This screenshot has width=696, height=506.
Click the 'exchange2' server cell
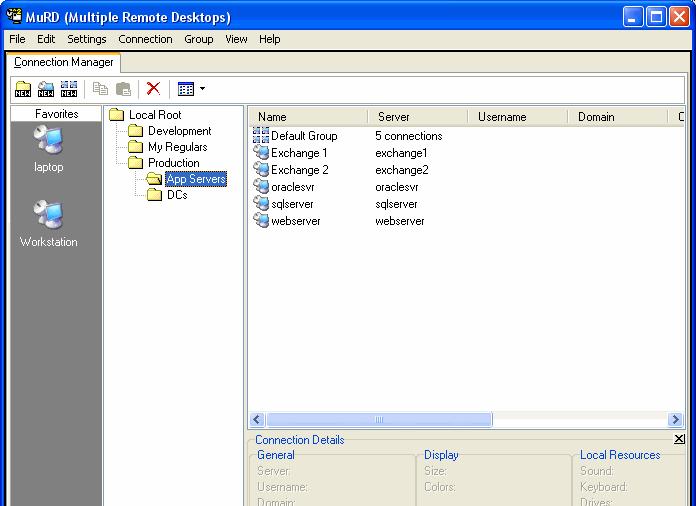pos(402,170)
